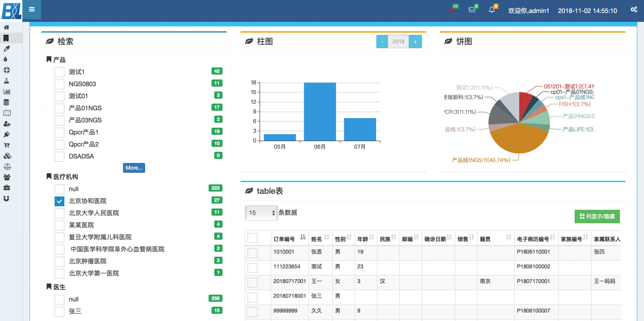Image resolution: width=644 pixels, height=321 pixels.
Task: Decrease chart year with minus button
Action: tap(382, 41)
